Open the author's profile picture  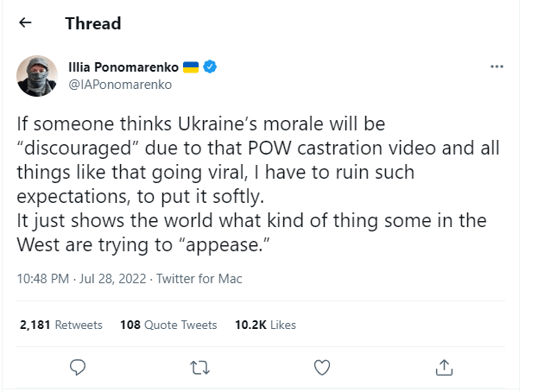(37, 76)
